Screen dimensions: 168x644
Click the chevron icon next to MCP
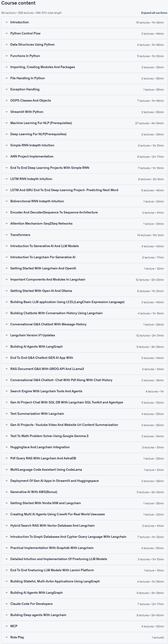7,626
